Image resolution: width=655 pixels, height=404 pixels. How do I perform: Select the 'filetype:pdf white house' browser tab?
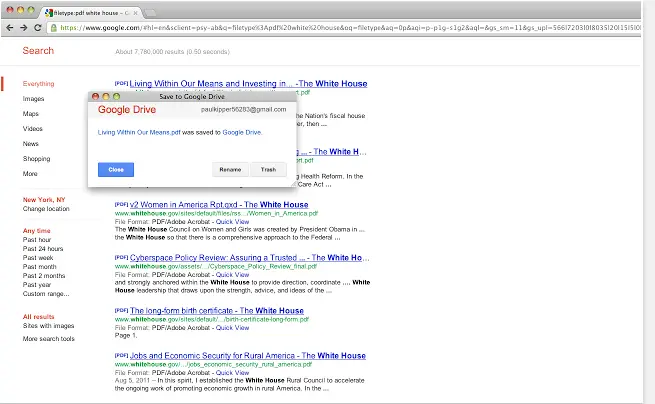(90, 13)
